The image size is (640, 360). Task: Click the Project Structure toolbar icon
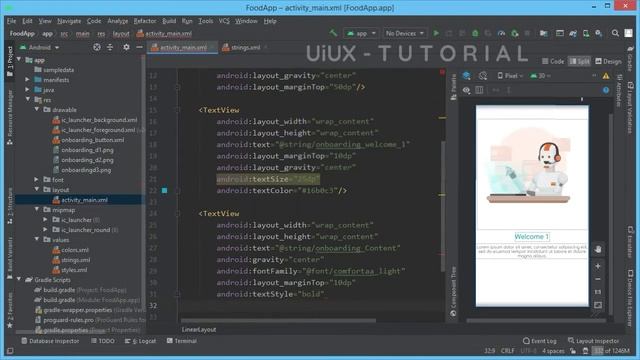543,33
